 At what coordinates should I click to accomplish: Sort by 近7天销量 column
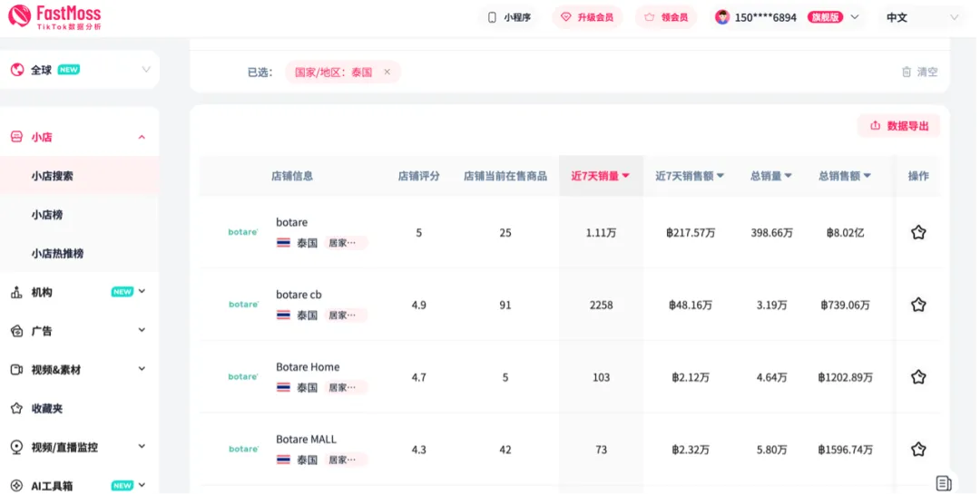pyautogui.click(x=600, y=176)
